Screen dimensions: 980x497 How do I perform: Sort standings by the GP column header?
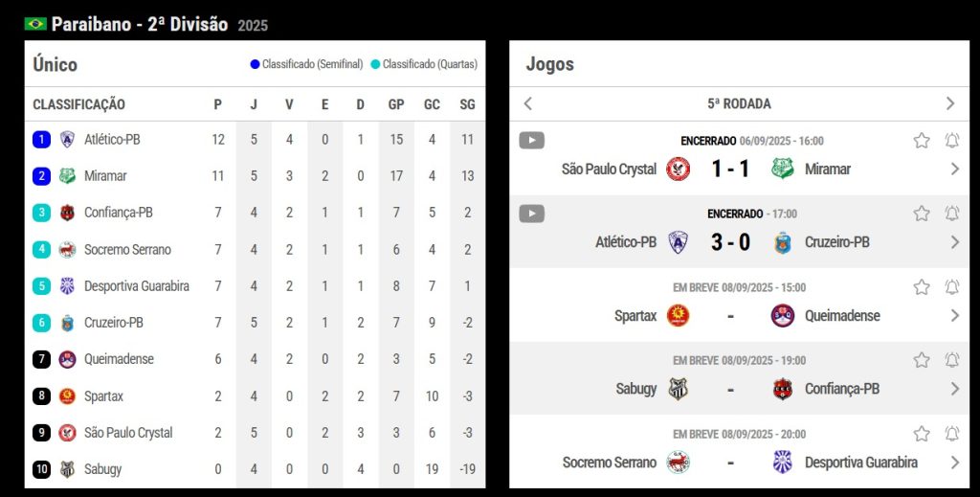pyautogui.click(x=395, y=104)
